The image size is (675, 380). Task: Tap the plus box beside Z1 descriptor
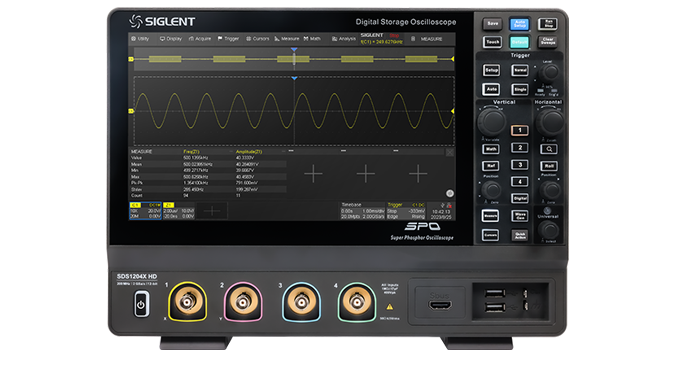pos(212,211)
